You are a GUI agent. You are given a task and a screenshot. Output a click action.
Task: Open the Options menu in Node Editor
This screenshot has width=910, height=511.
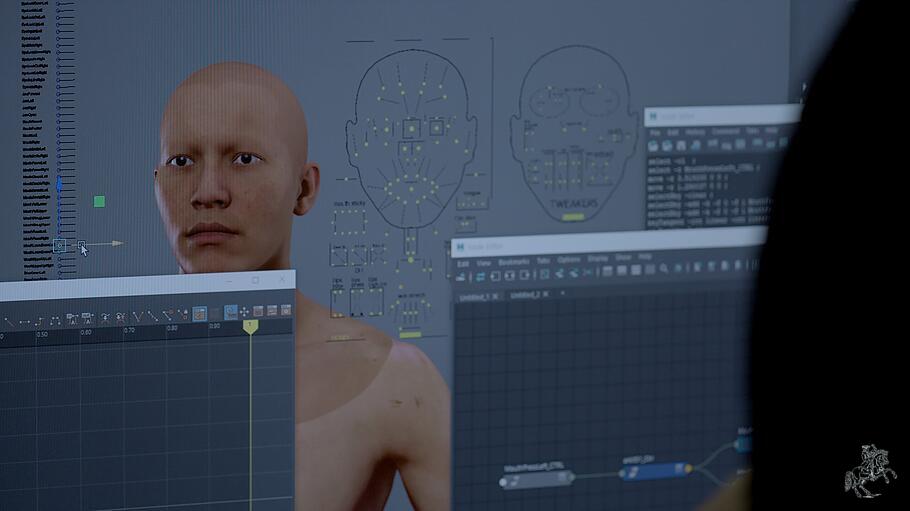[x=569, y=259]
